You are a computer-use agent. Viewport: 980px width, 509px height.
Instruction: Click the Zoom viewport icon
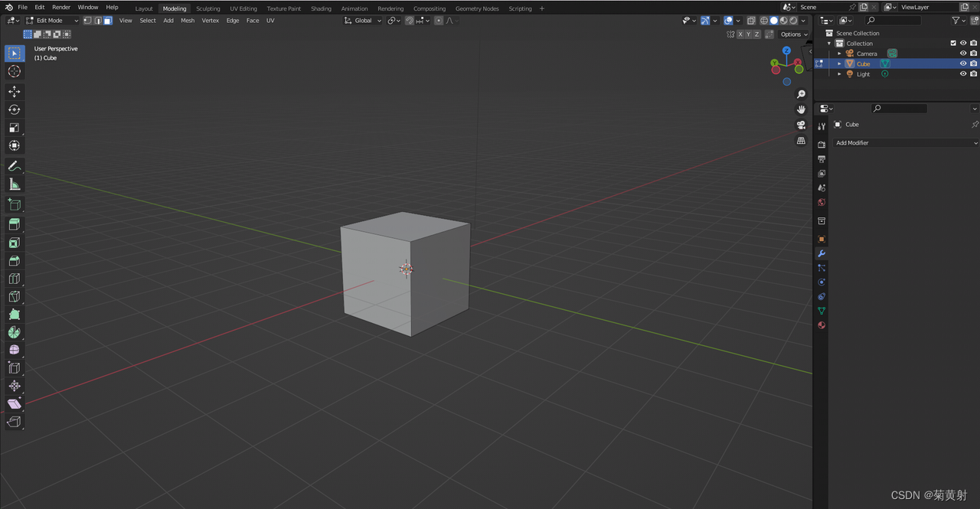[x=801, y=94]
